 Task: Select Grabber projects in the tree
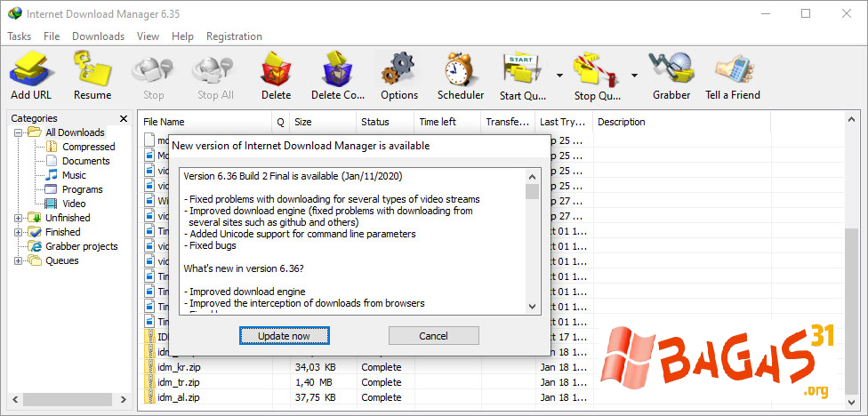coord(82,246)
